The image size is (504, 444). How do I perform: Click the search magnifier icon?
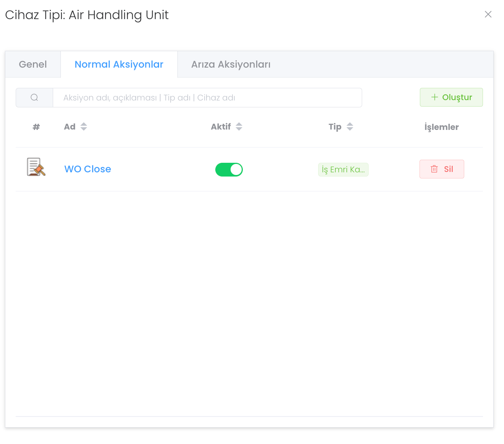tap(34, 98)
